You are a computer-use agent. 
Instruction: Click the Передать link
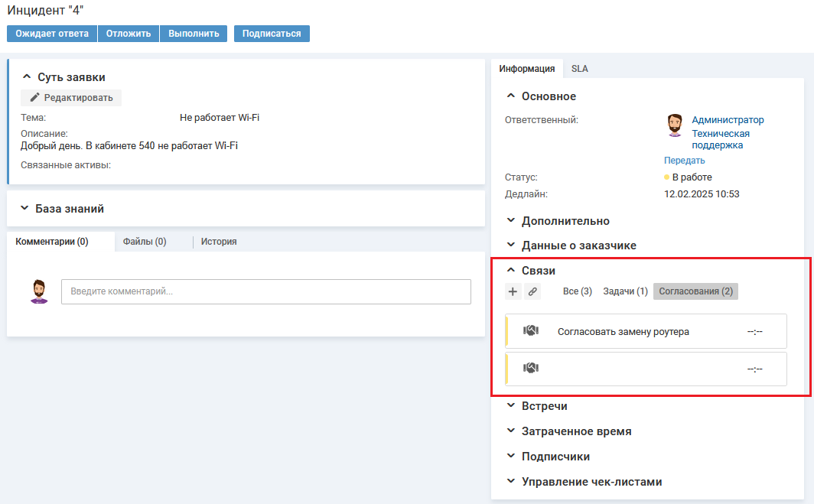[x=684, y=161]
